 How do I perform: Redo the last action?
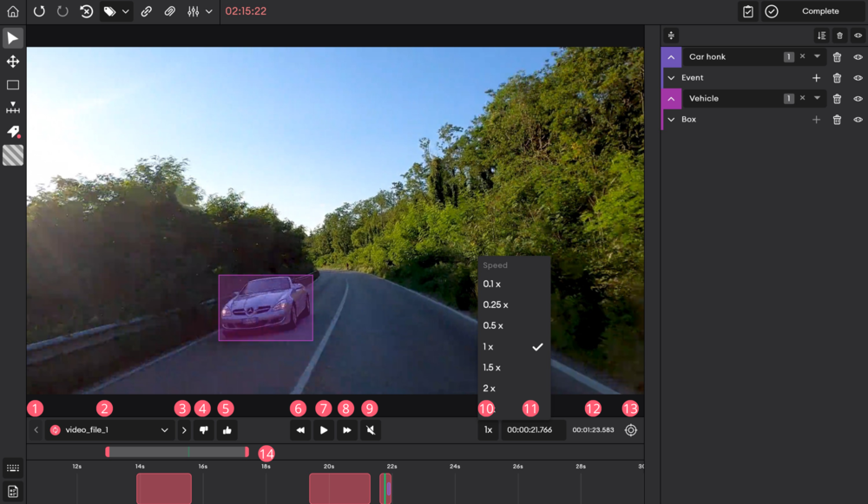62,11
